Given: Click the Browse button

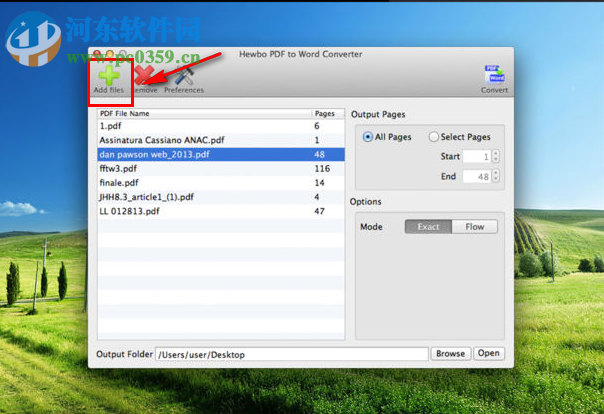Looking at the screenshot, I should (x=450, y=354).
